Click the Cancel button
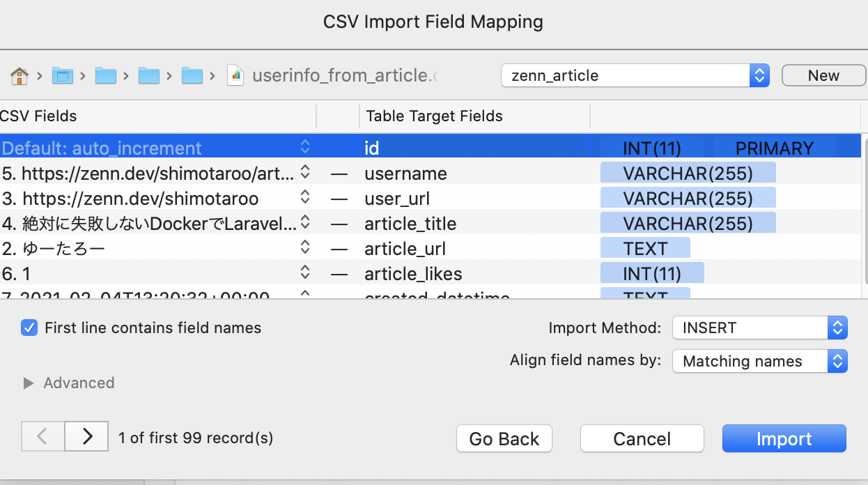The image size is (868, 485). (x=642, y=439)
